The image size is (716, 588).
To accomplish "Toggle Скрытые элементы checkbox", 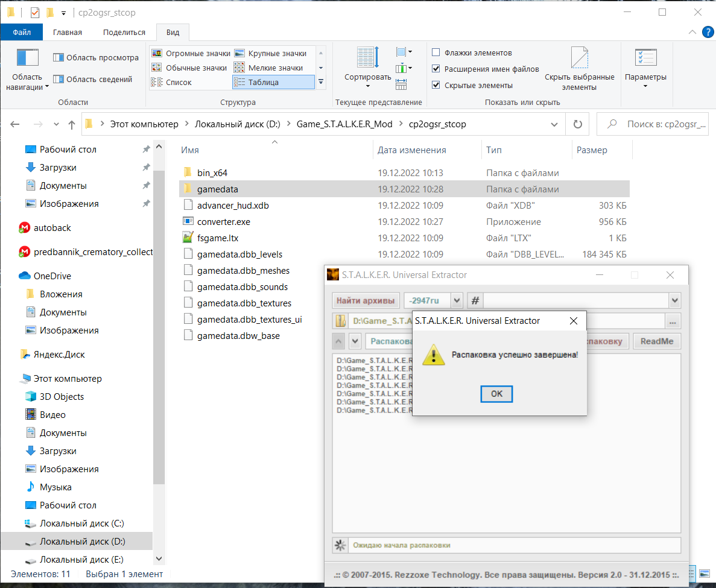I will click(x=436, y=85).
